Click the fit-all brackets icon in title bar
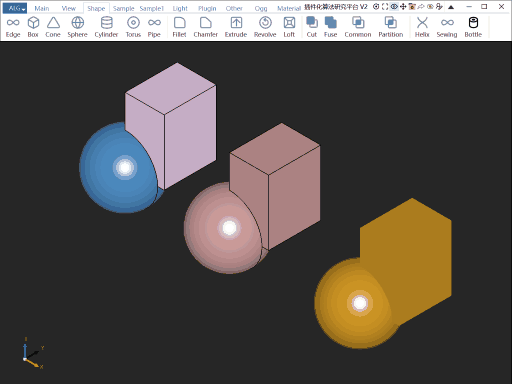This screenshot has width=512, height=384. click(385, 7)
